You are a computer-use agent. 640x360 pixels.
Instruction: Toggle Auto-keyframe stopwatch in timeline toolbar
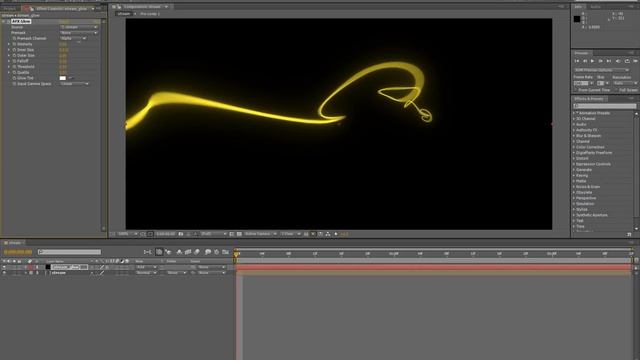pyautogui.click(x=216, y=252)
